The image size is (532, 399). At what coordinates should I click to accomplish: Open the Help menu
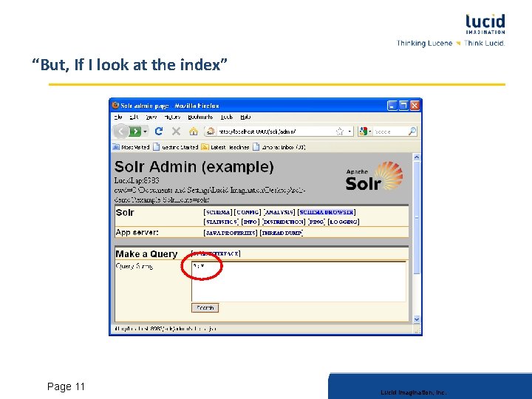[245, 117]
